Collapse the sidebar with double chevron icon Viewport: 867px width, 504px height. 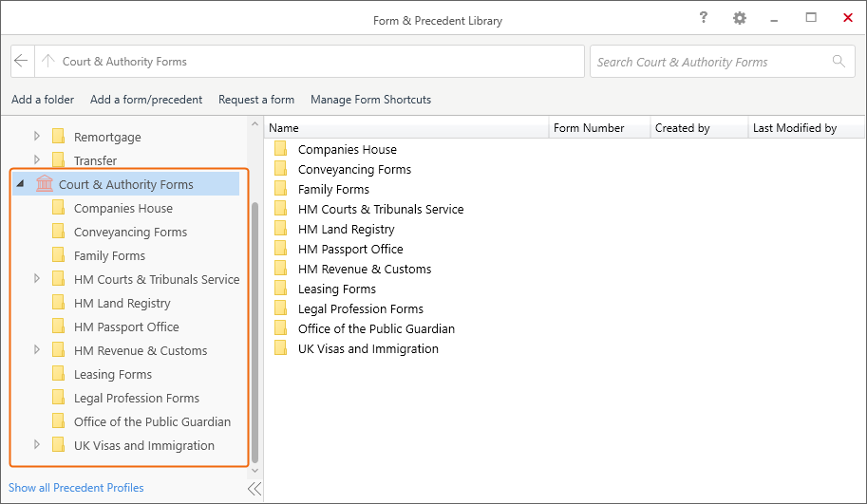coord(254,489)
